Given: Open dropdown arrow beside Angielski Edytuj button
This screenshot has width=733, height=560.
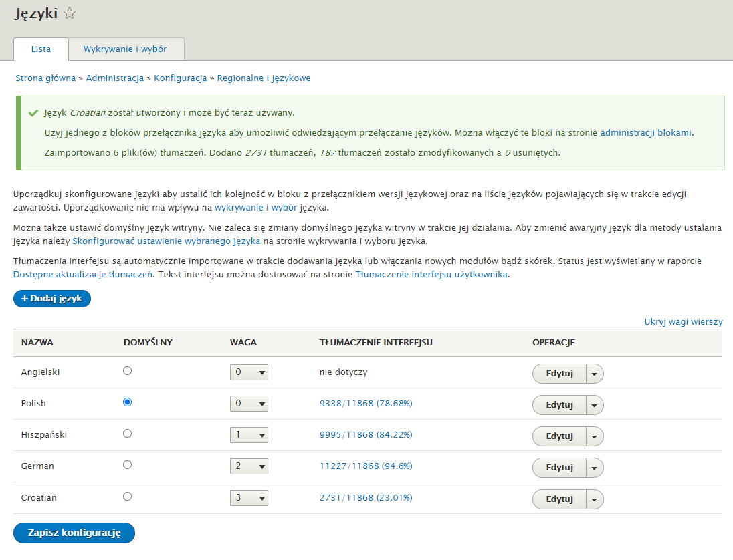Looking at the screenshot, I should [x=594, y=374].
